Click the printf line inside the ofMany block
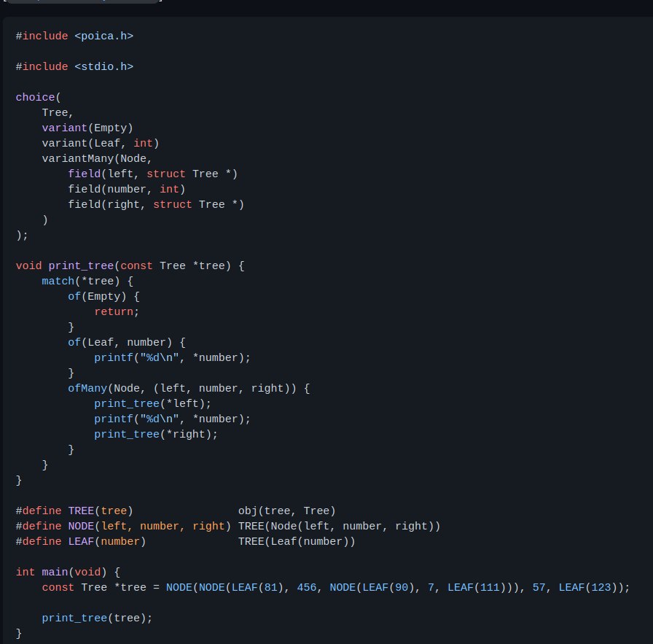The height and width of the screenshot is (644, 653). 173,419
